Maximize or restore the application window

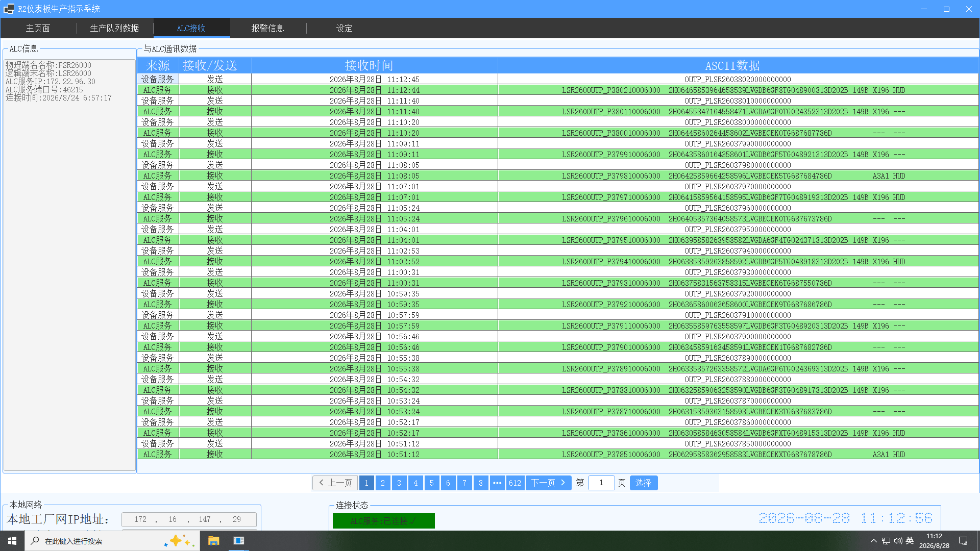point(946,9)
